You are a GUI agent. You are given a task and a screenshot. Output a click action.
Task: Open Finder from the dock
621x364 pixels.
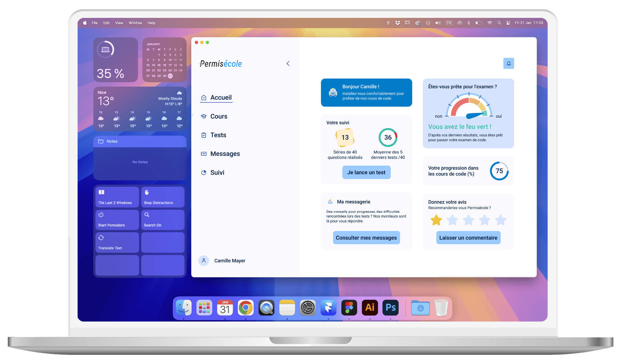[x=184, y=307]
